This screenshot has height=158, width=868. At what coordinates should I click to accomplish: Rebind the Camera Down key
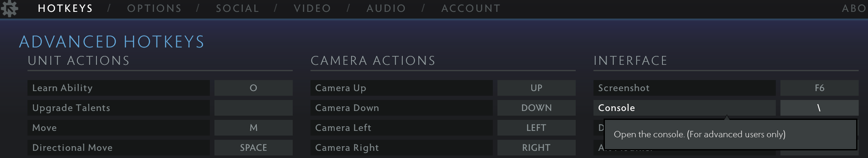tap(536, 108)
